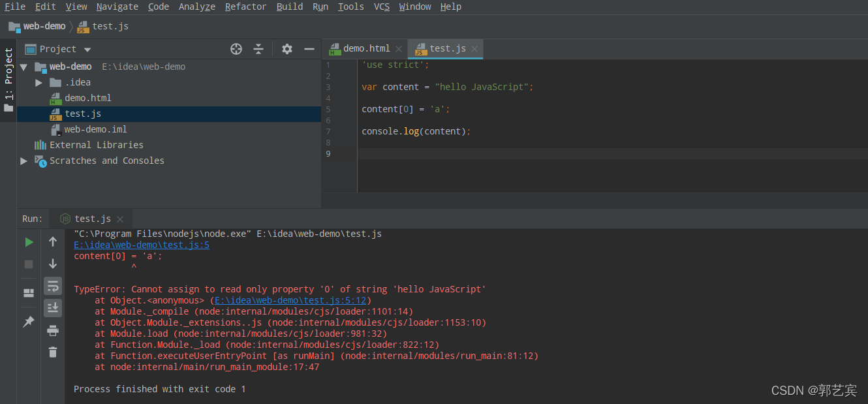
Task: Close the test.js editor tab
Action: (x=474, y=49)
